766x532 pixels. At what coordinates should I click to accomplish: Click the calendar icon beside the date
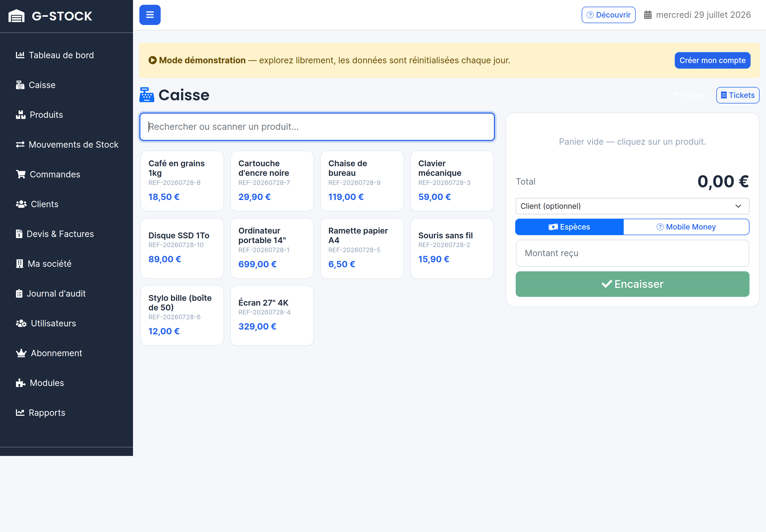click(x=648, y=15)
